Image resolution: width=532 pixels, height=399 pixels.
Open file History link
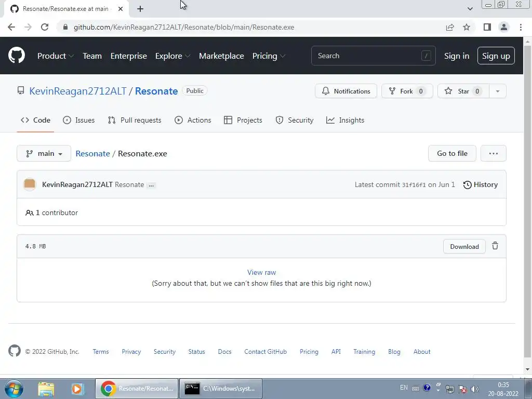(481, 184)
